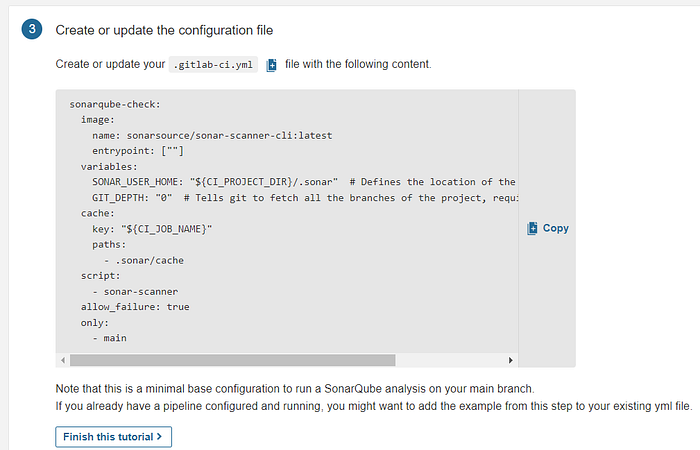This screenshot has height=450, width=700.
Task: Click the step 3 number badge
Action: (x=32, y=29)
